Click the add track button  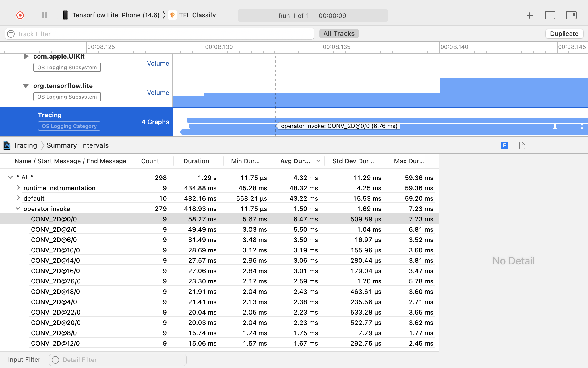[530, 15]
